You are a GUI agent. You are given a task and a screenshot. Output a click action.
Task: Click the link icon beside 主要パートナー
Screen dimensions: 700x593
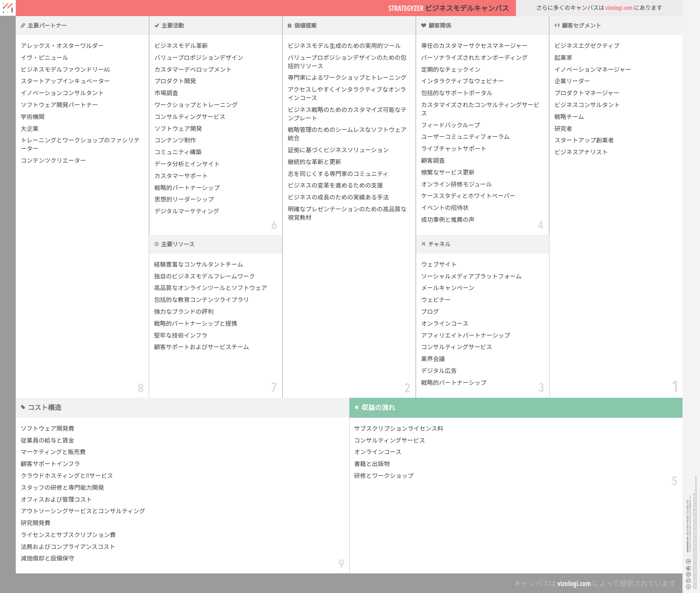tap(23, 26)
